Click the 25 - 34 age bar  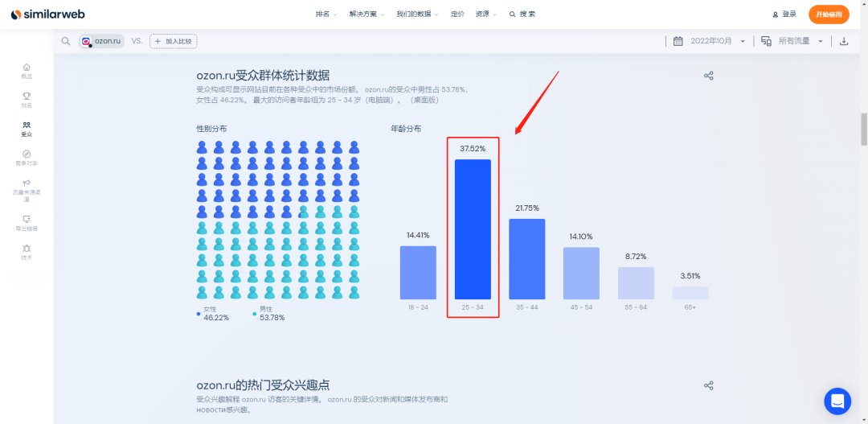pyautogui.click(x=473, y=229)
